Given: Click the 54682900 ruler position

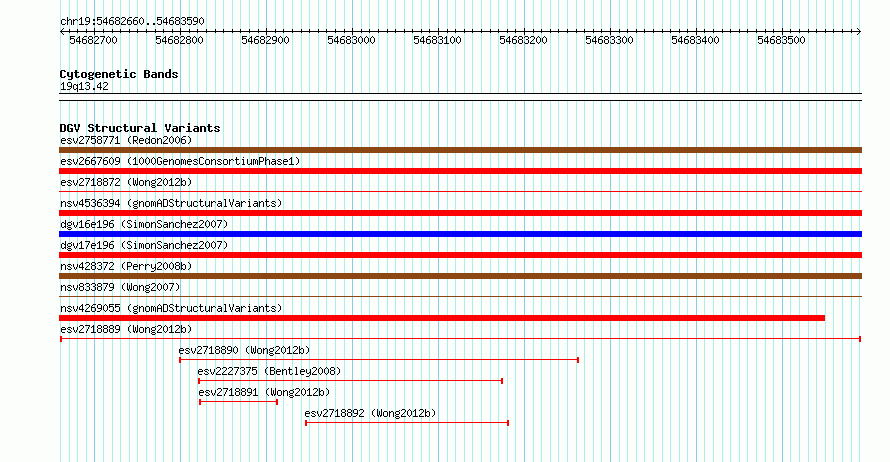Looking at the screenshot, I should (x=265, y=40).
